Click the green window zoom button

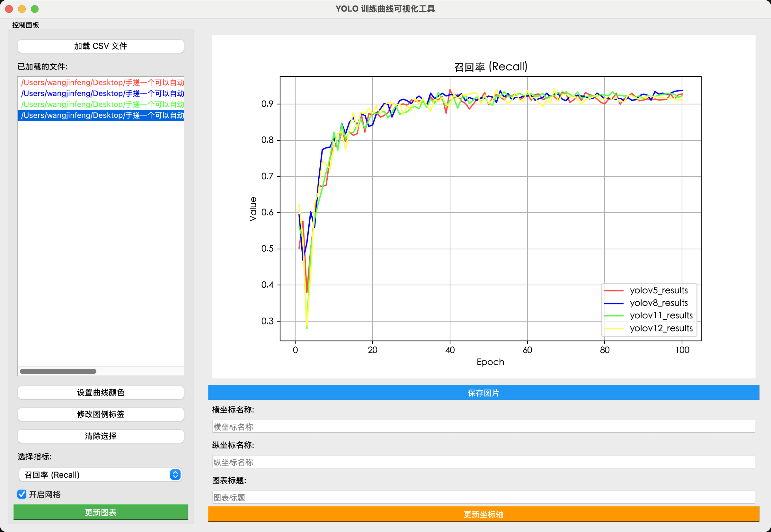tap(35, 9)
